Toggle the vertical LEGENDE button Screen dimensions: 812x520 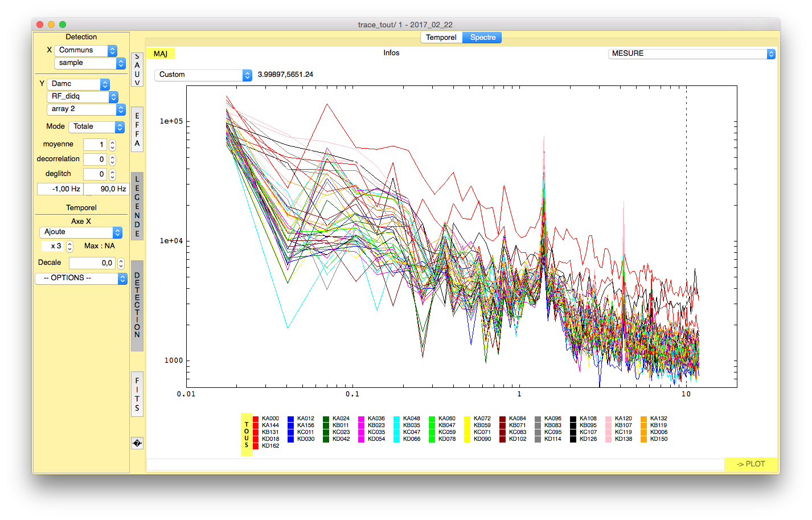click(x=137, y=206)
